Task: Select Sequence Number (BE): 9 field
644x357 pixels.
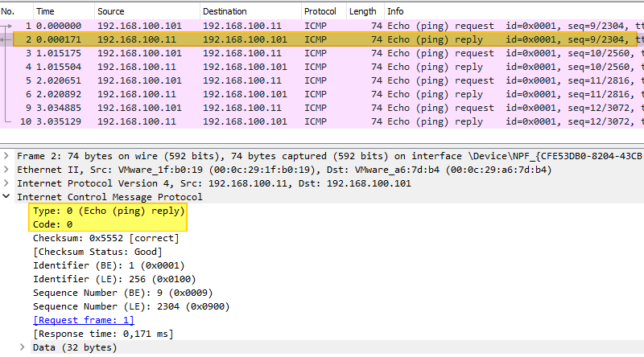Action: [123, 293]
